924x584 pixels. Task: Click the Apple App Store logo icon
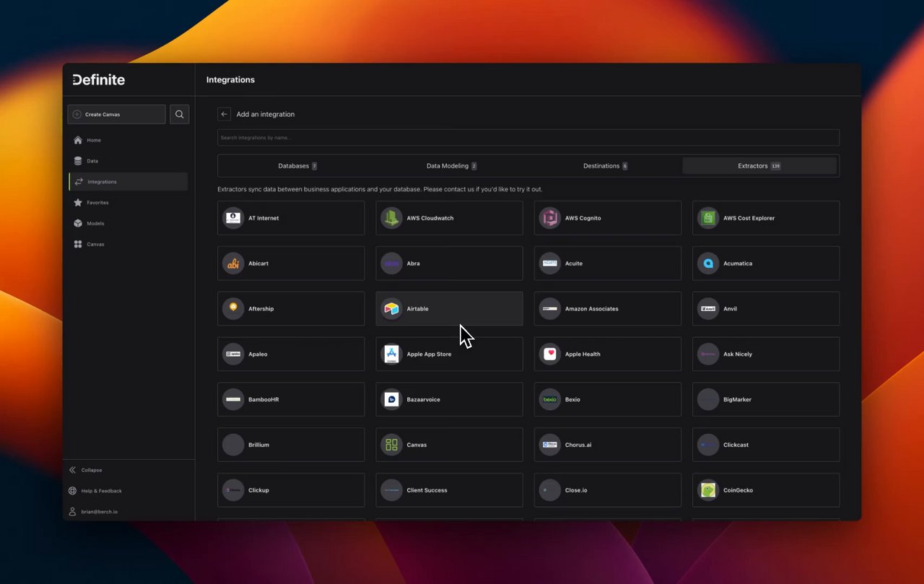click(391, 354)
